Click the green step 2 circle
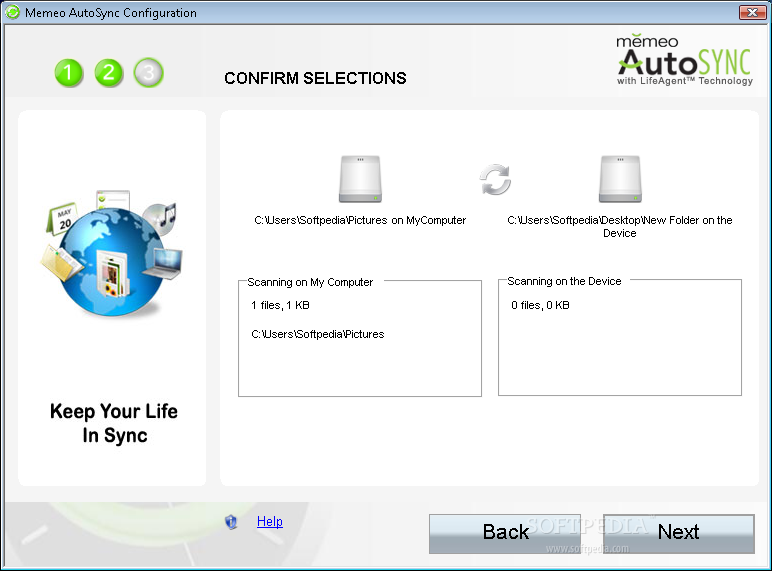772x571 pixels. pyautogui.click(x=109, y=73)
